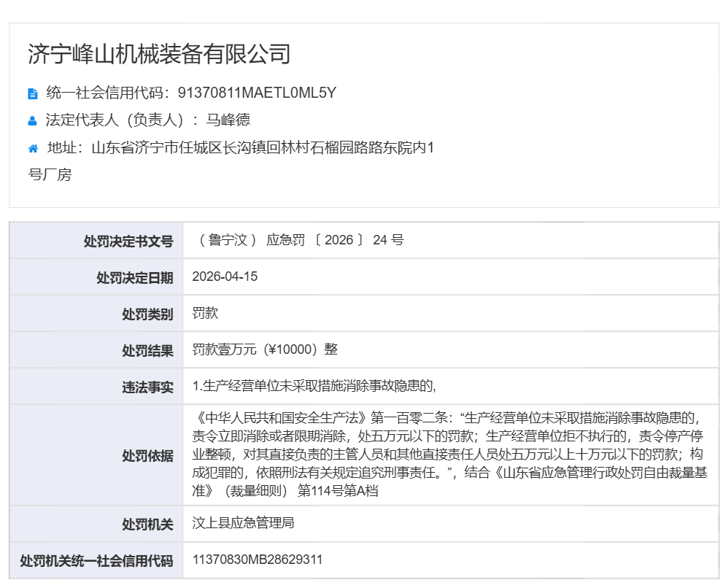Click the date value 2026-04-15
728x588 pixels.
[225, 277]
